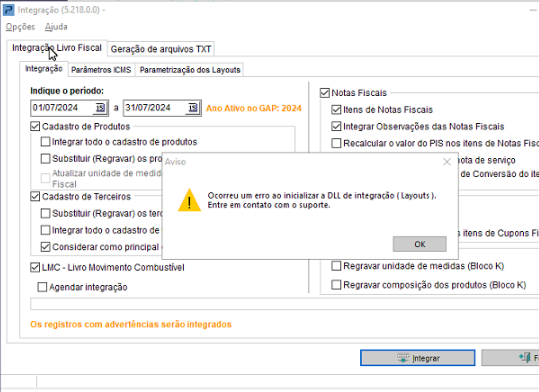Viewport: 539px width, 392px height.
Task: Click the Integrar button
Action: pos(418,358)
